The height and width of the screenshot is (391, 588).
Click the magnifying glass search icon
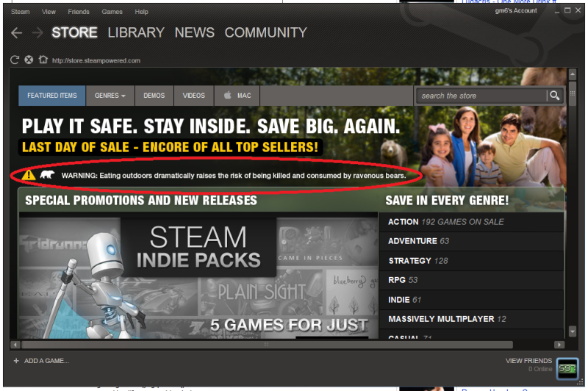(554, 96)
